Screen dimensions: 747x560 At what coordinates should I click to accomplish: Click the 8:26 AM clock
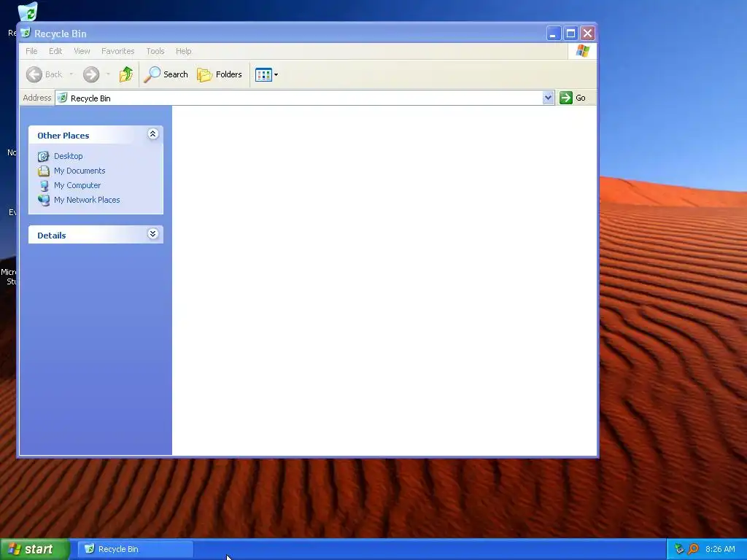pos(720,549)
